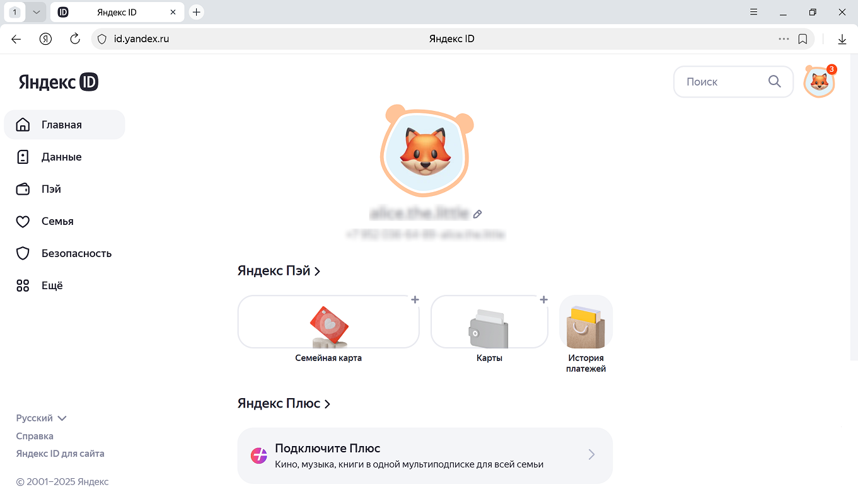Click the bookmark icon in address bar
Viewport: 858px width, 504px height.
coord(803,39)
